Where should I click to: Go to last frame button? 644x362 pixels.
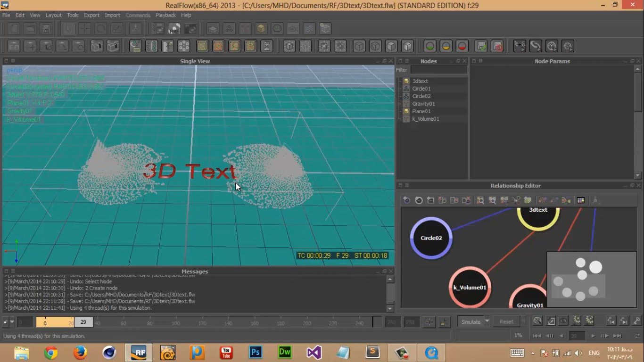618,336
